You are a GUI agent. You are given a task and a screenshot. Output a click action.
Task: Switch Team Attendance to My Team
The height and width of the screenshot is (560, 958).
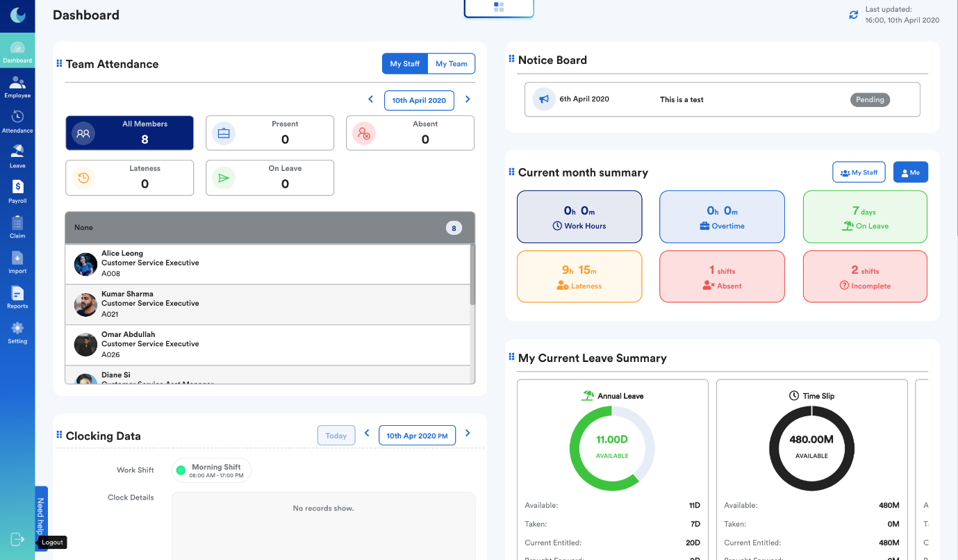pyautogui.click(x=452, y=64)
